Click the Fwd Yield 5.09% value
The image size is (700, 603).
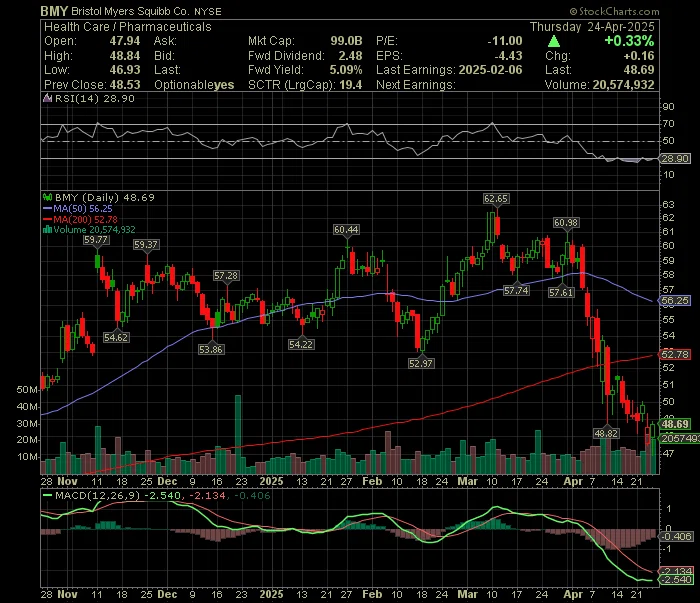tap(346, 70)
